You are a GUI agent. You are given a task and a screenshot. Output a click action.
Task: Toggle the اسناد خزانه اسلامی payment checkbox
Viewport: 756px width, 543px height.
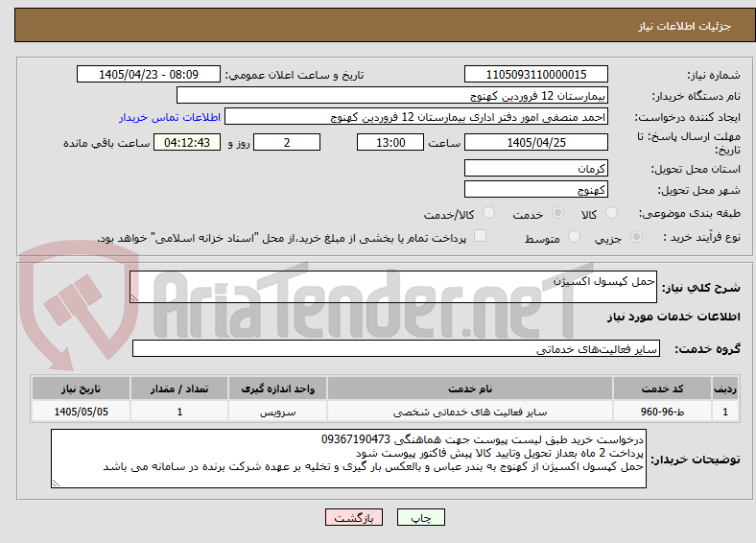[481, 236]
